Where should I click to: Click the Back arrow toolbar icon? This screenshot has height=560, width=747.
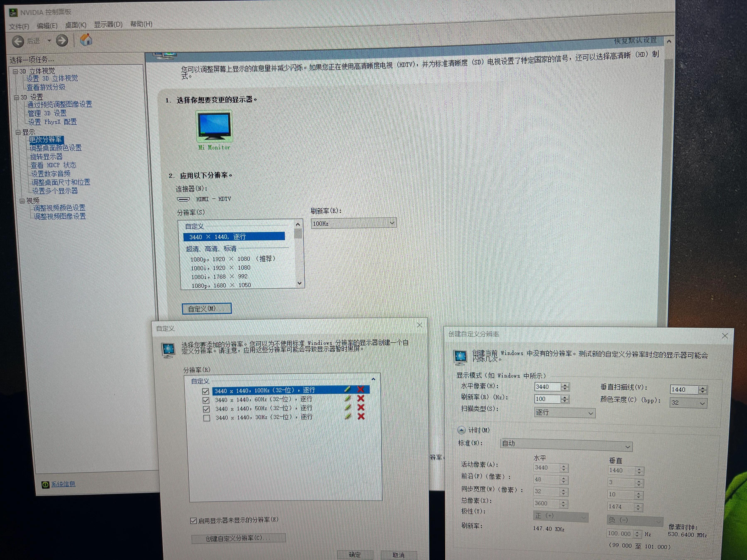click(18, 41)
